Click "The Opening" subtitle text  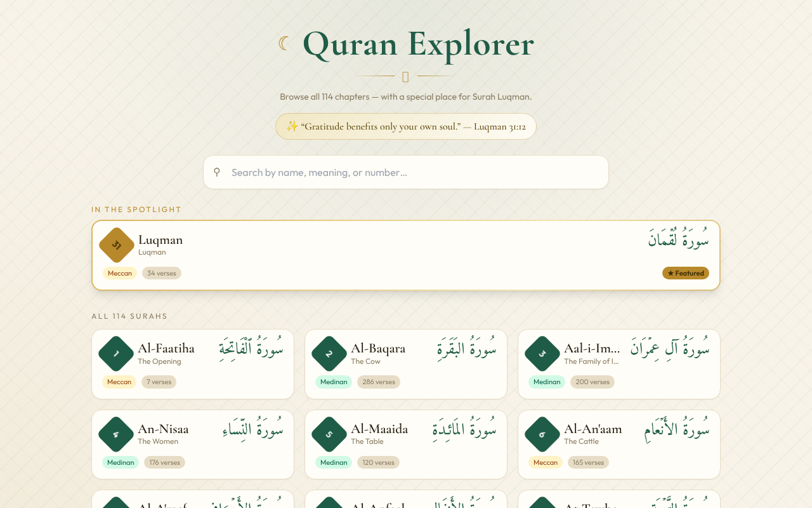coord(159,361)
